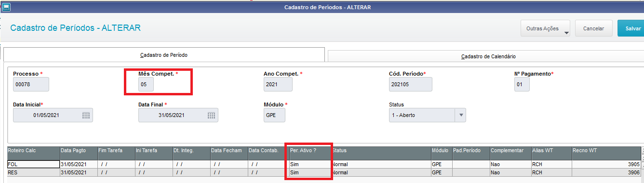The height and width of the screenshot is (183, 644).
Task: Click the Nao Complementar cell in FOL row
Action: coord(510,164)
